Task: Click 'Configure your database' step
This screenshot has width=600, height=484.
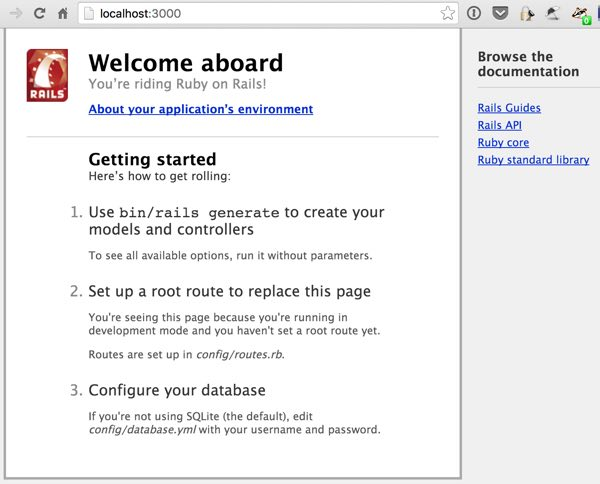Action: (x=177, y=390)
